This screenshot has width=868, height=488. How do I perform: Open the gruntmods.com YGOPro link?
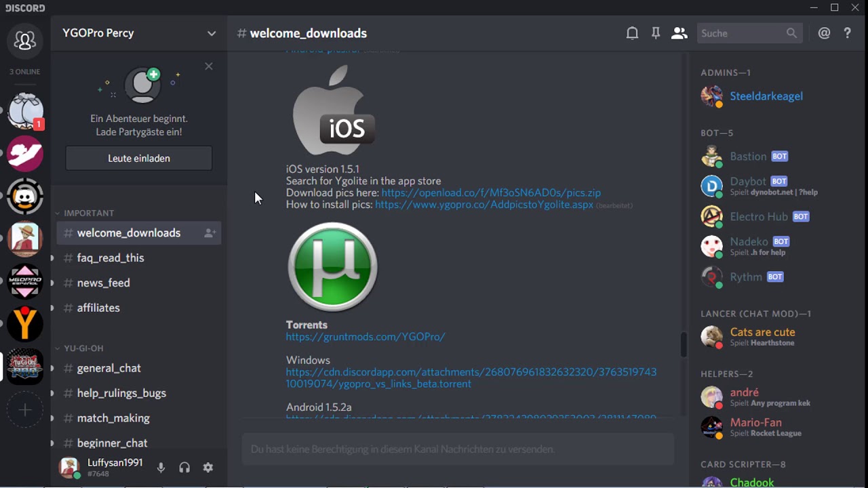pyautogui.click(x=366, y=336)
